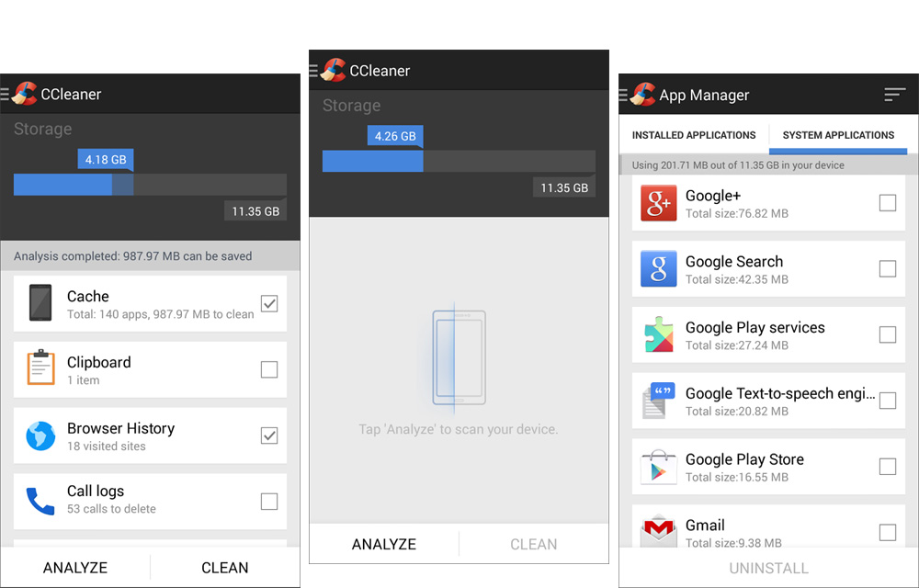Tap 'Total: 140 apps, 987.97 MB to clean'
The image size is (919, 588).
tap(161, 314)
